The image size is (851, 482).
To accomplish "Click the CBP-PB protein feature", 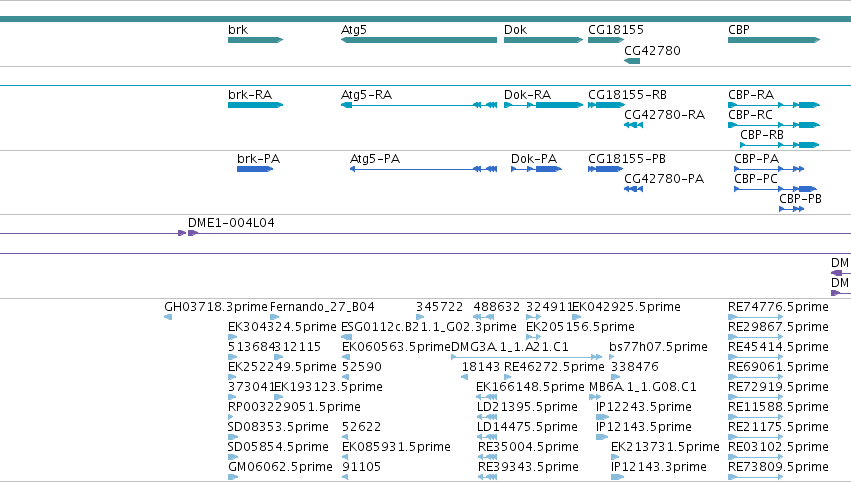I will click(792, 209).
